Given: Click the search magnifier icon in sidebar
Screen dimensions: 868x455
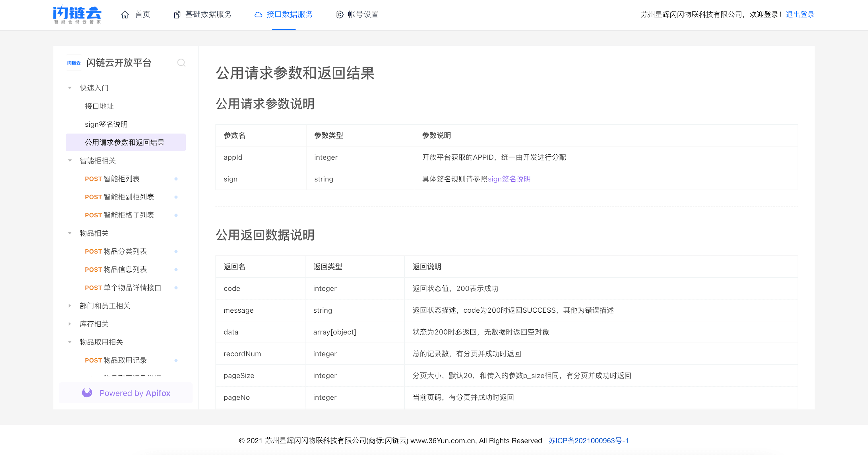Looking at the screenshot, I should pos(181,63).
